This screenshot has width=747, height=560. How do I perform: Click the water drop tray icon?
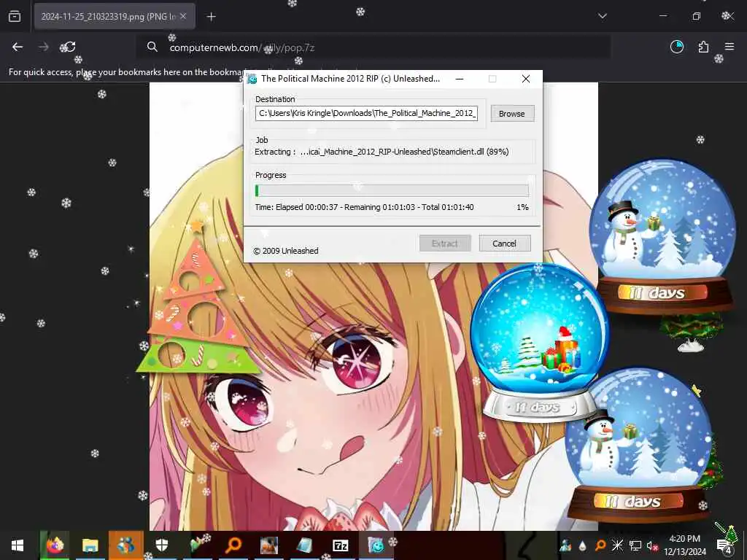point(583,545)
